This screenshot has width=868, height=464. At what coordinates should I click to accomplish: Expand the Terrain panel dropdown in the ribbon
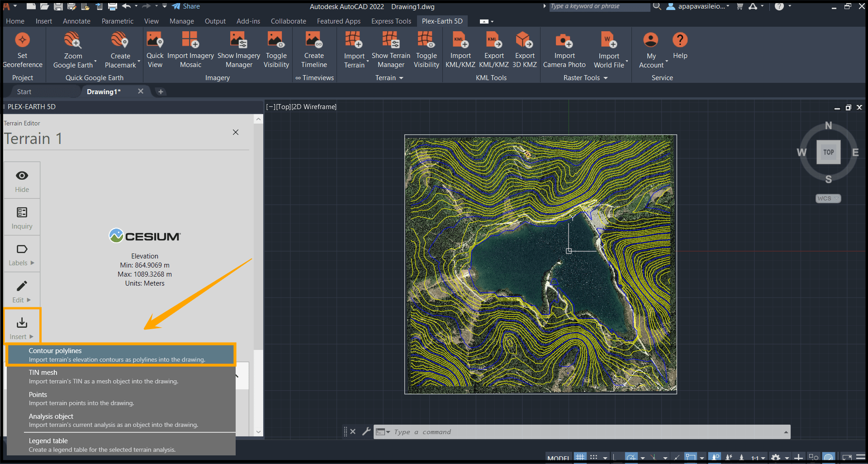(x=401, y=77)
